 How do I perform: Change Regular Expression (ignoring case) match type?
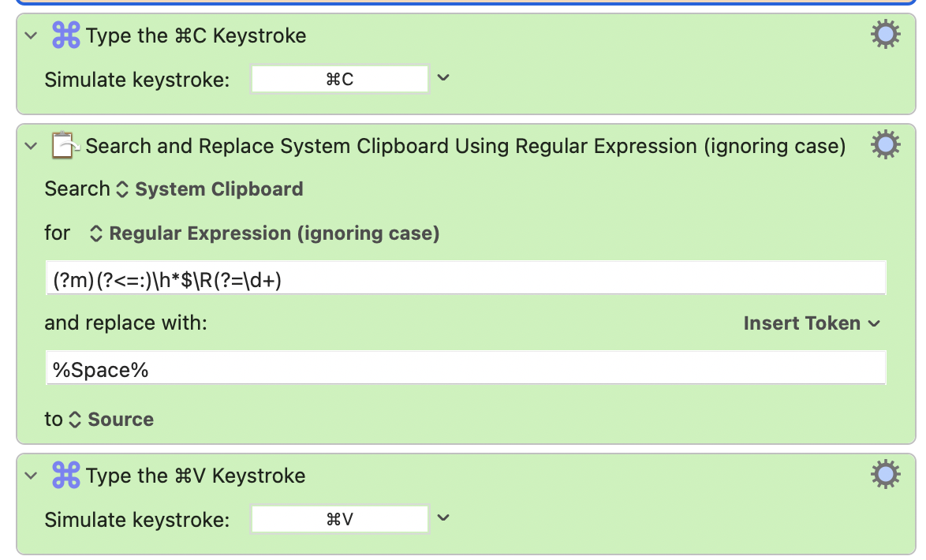pos(264,233)
